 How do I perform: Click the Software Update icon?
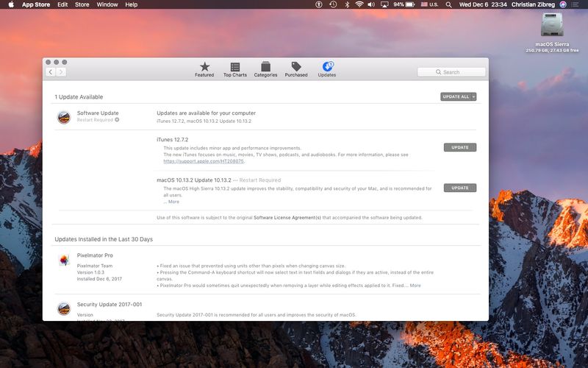coord(64,117)
